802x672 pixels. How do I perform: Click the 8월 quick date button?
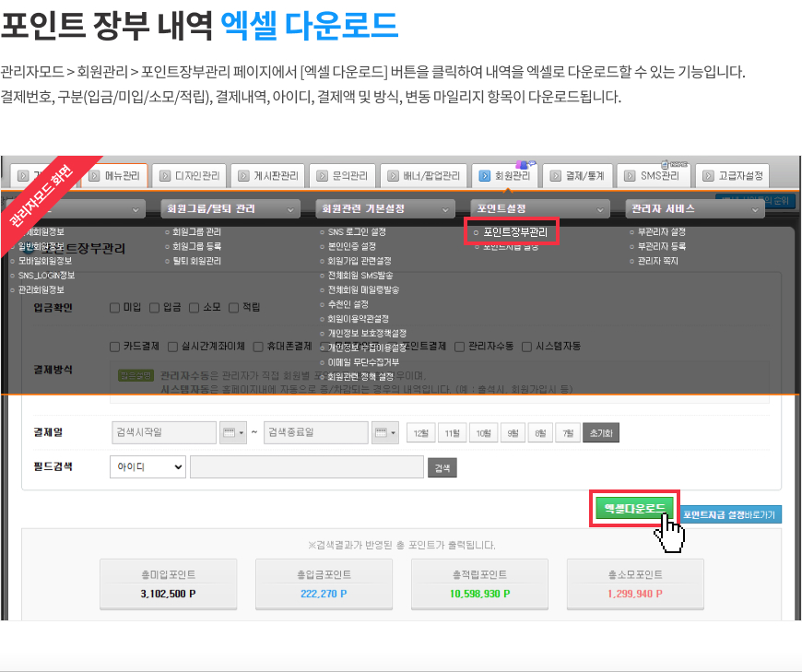click(x=540, y=433)
